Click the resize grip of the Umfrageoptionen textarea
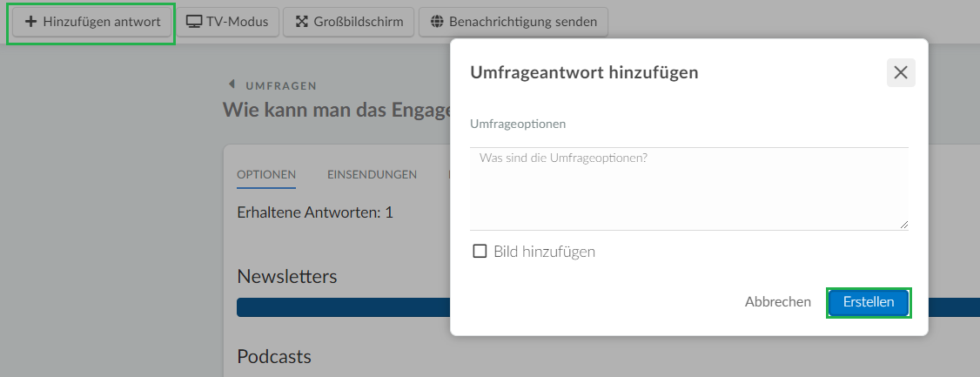980x377 pixels. pos(903,225)
